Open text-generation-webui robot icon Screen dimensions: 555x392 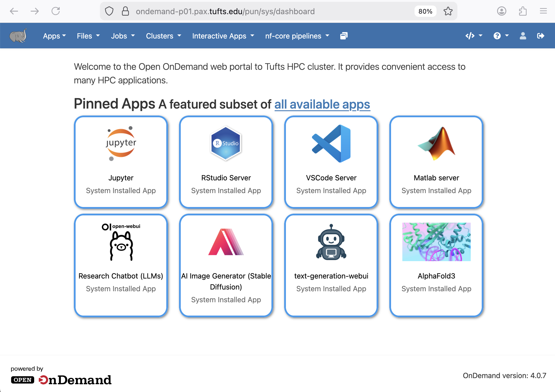331,242
